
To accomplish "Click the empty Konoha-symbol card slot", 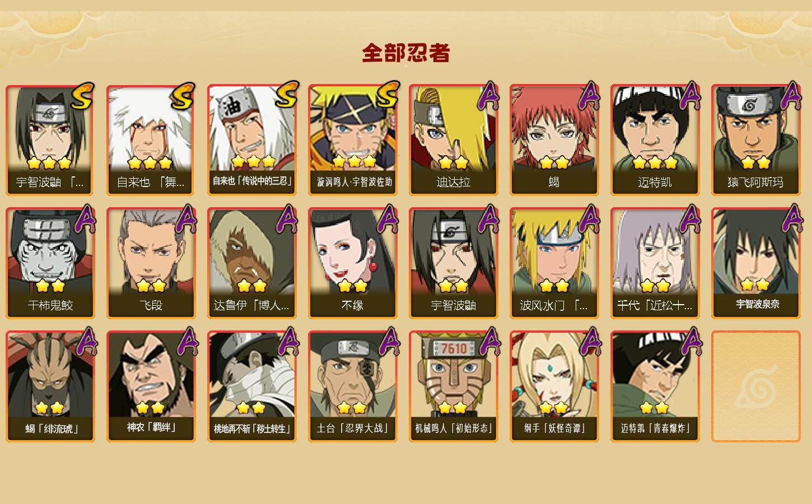I will 756,386.
